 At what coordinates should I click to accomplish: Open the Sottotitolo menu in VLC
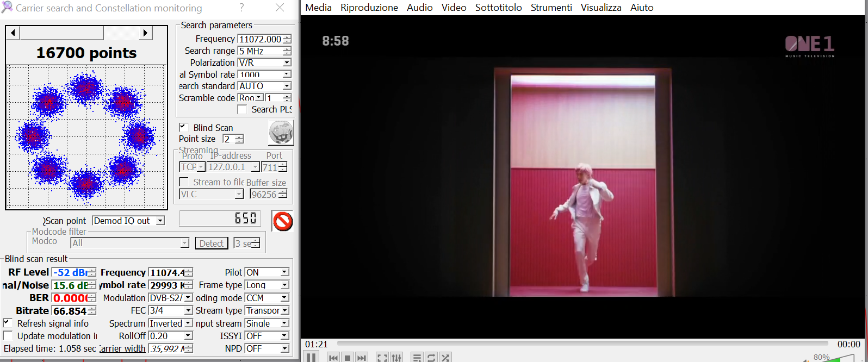pyautogui.click(x=499, y=8)
